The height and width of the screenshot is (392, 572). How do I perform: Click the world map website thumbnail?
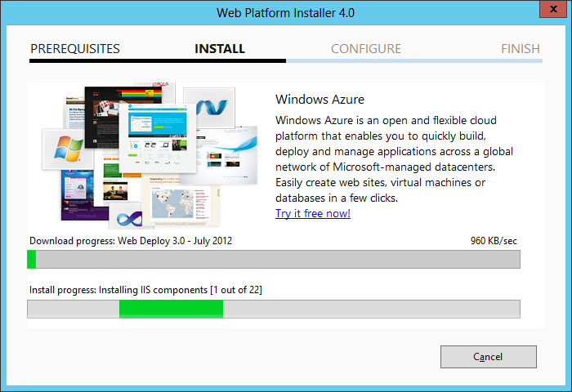click(181, 203)
